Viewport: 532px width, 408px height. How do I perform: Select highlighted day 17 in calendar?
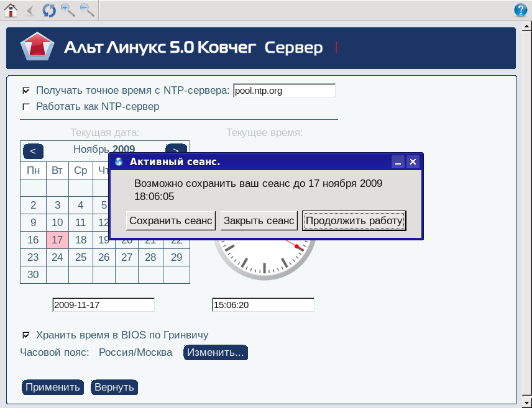(57, 240)
